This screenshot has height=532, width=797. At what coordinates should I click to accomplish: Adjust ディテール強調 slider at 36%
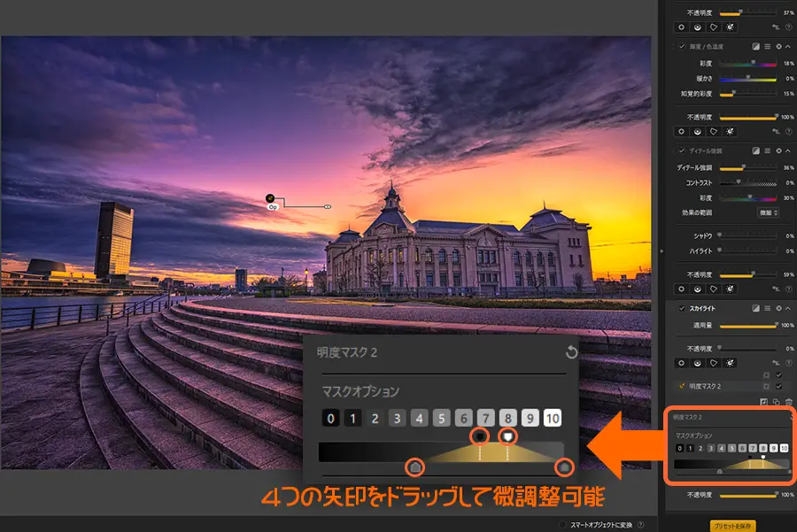point(747,167)
